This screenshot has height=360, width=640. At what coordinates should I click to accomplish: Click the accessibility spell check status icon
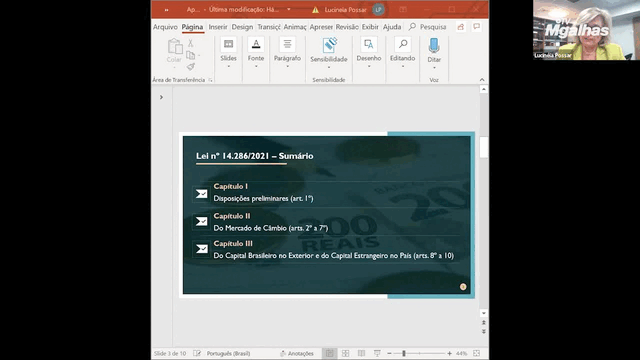click(x=197, y=353)
